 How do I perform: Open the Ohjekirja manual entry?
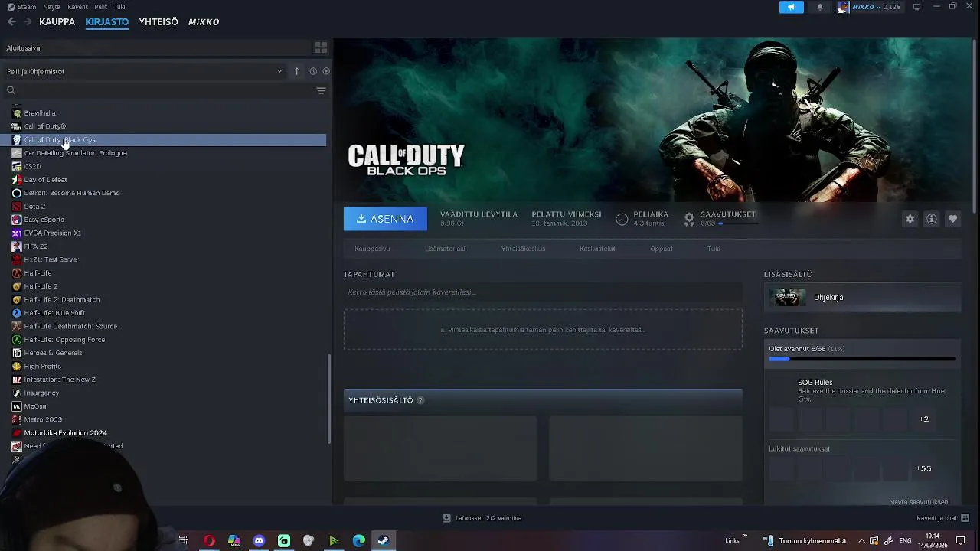pos(862,297)
